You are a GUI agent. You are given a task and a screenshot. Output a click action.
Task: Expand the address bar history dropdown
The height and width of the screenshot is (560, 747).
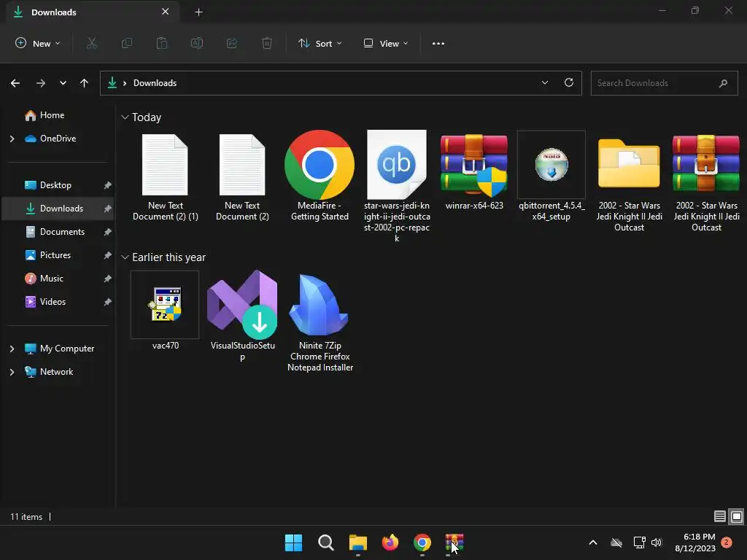(x=544, y=83)
